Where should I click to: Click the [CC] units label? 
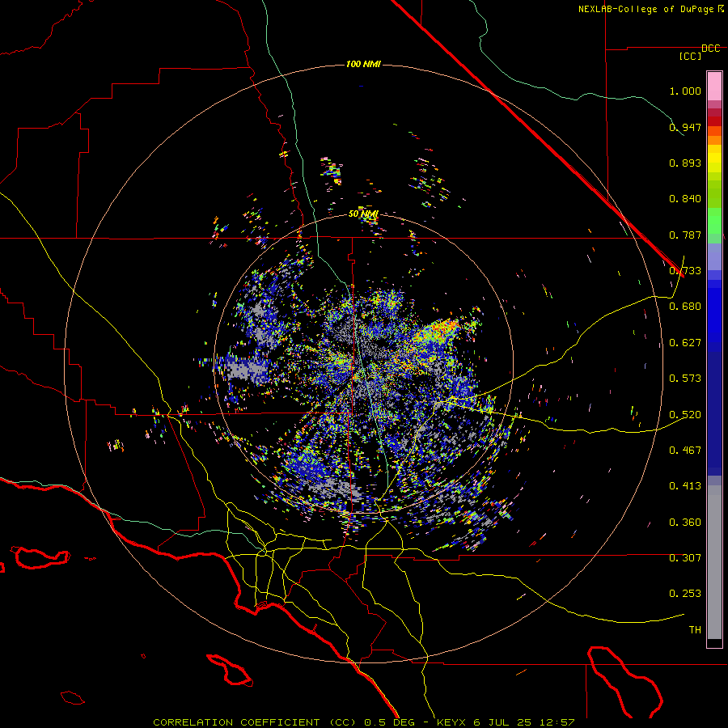[x=691, y=56]
